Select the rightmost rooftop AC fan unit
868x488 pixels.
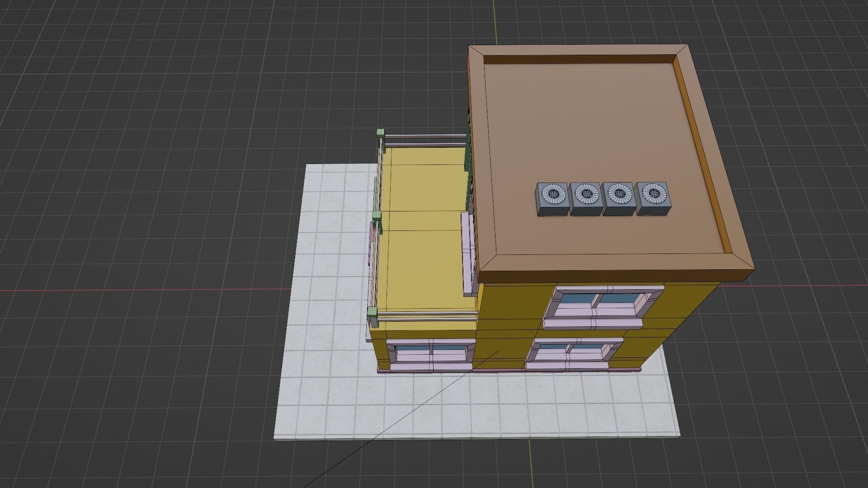[653, 199]
